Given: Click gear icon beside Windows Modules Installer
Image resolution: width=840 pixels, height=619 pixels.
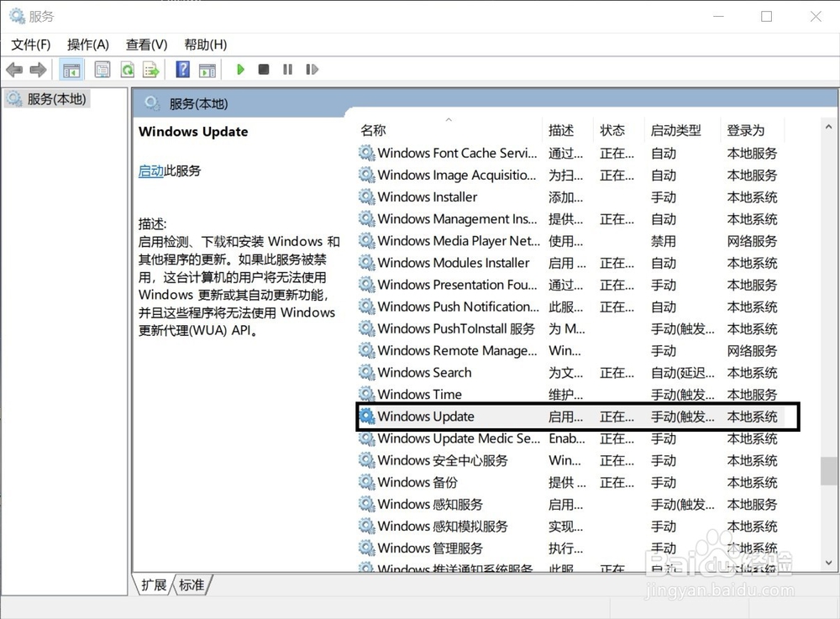Looking at the screenshot, I should (366, 262).
